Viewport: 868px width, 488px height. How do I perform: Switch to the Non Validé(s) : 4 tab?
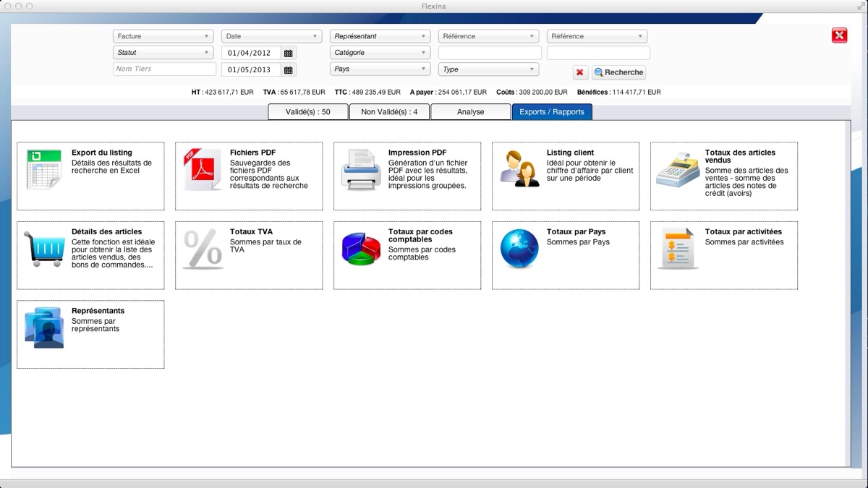(389, 112)
